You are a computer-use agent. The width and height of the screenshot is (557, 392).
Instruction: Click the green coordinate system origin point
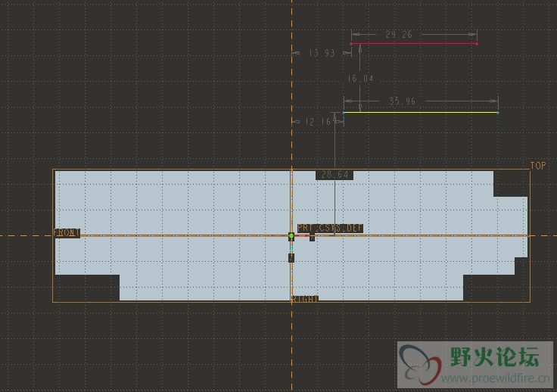291,236
